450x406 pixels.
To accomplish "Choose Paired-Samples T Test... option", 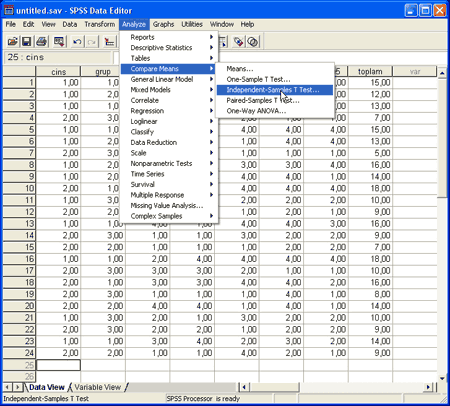I will tap(275, 100).
